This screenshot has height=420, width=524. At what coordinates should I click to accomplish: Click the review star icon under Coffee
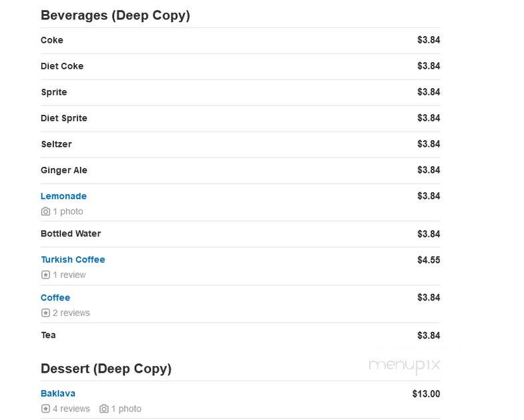coord(45,313)
